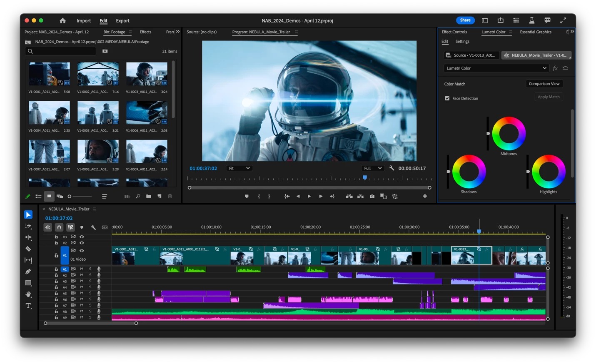Viewport: 596px width, 364px height.
Task: Open the Fit zoom level dropdown
Action: point(239,168)
